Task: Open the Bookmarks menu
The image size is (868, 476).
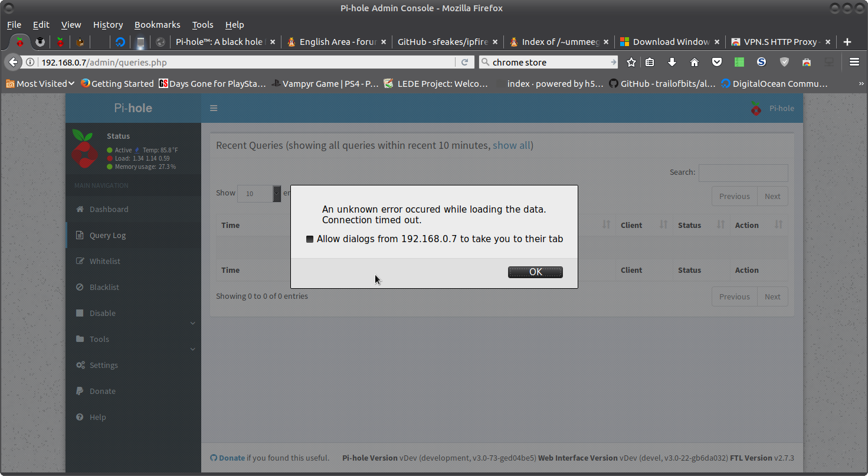Action: (x=157, y=24)
